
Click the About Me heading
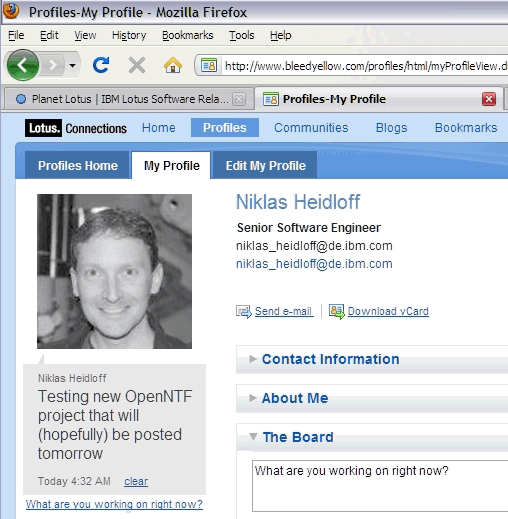pyautogui.click(x=295, y=398)
